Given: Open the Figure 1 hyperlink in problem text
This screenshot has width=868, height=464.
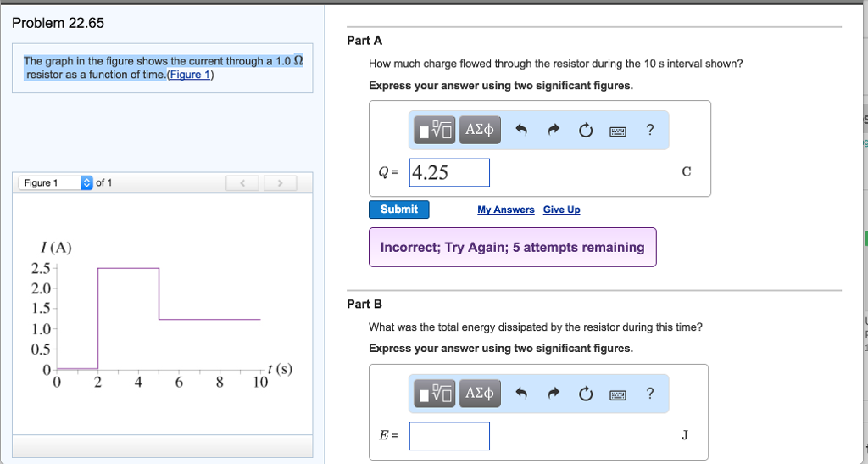Looking at the screenshot, I should coord(190,75).
